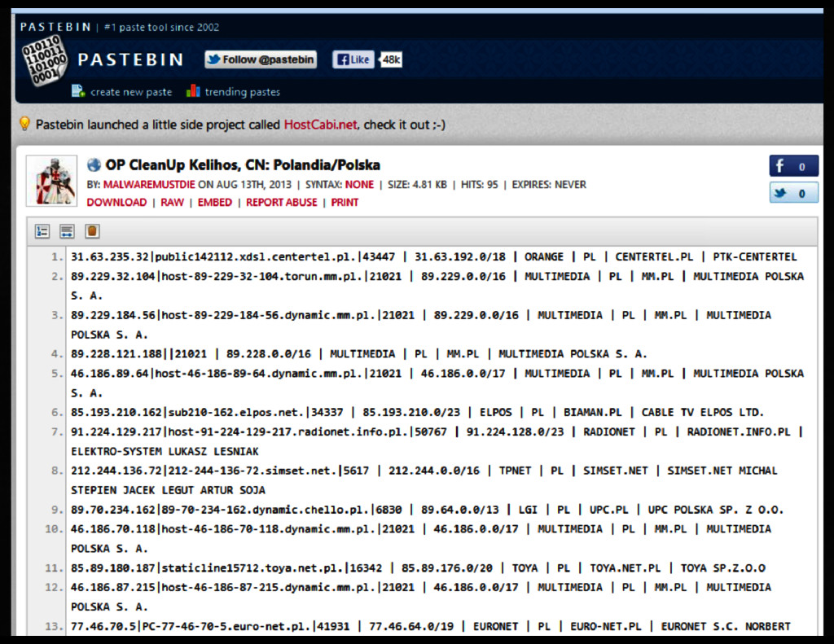The width and height of the screenshot is (834, 644).
Task: Share paste on Twitter button
Action: [793, 192]
